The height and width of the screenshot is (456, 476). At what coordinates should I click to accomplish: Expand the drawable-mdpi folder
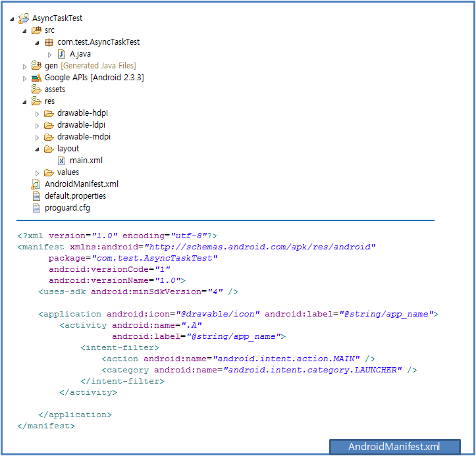pyautogui.click(x=37, y=138)
